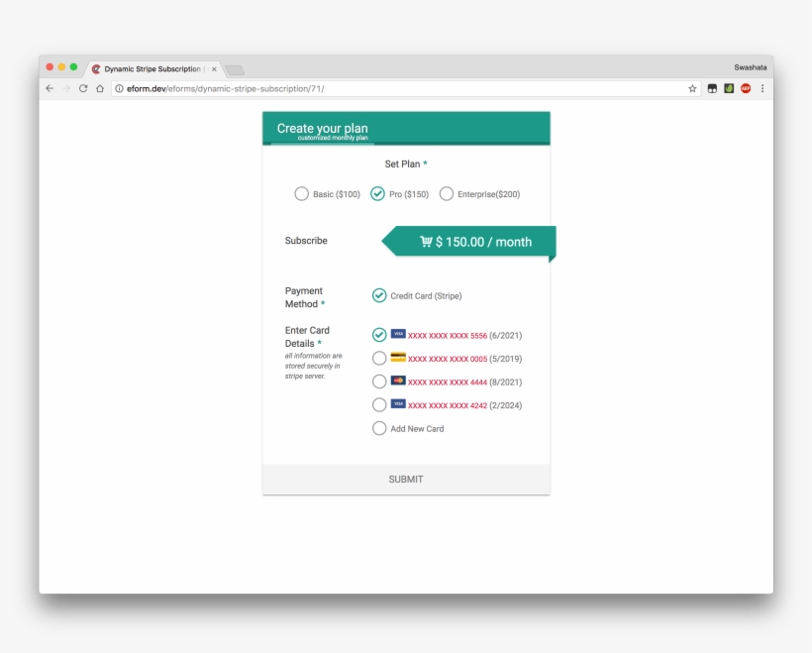Bookmark this page with the star icon
Screen dimensions: 812x653
[692, 88]
